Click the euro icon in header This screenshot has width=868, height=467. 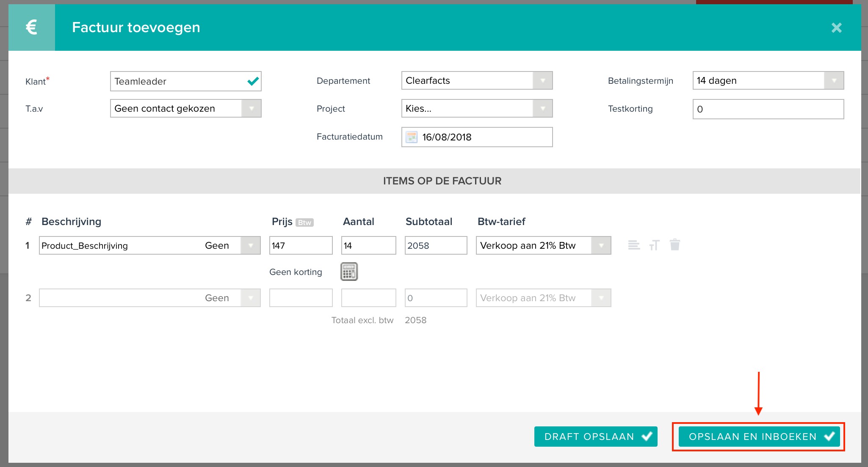pyautogui.click(x=32, y=27)
